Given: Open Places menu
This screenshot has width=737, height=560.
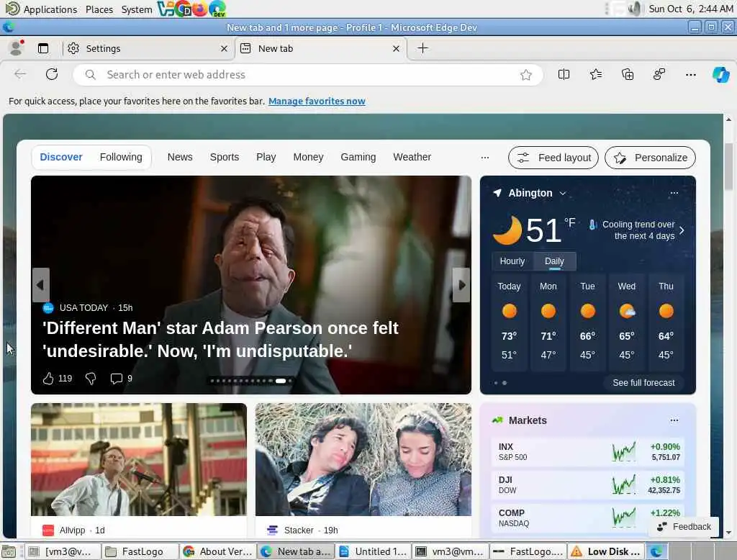Looking at the screenshot, I should [x=99, y=9].
